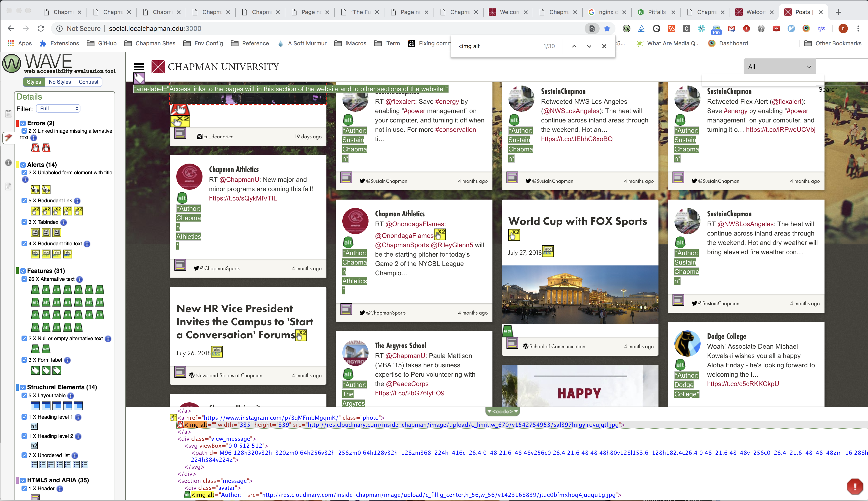Toggle the 3 X Tabindex checkbox

pyautogui.click(x=24, y=222)
